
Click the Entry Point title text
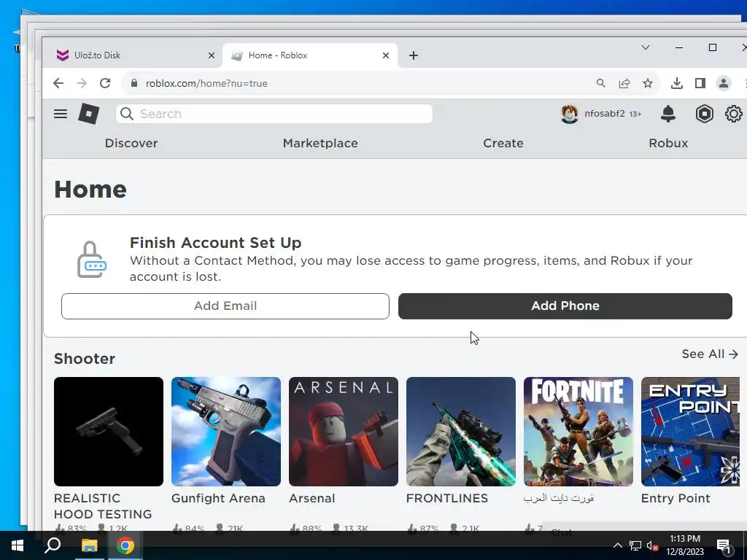click(676, 499)
